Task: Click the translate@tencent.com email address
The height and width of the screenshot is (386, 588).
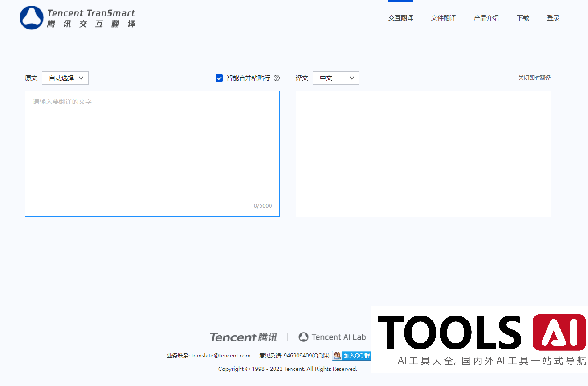Action: click(220, 356)
